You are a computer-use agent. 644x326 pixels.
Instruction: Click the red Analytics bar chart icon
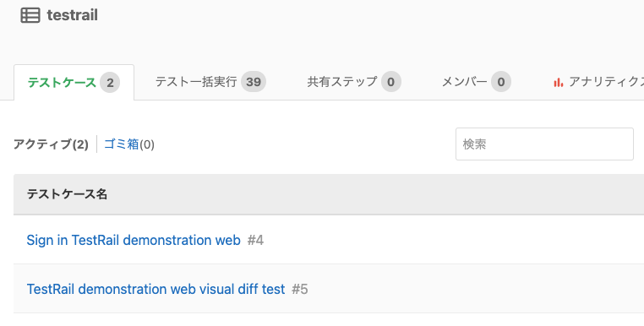click(x=558, y=83)
